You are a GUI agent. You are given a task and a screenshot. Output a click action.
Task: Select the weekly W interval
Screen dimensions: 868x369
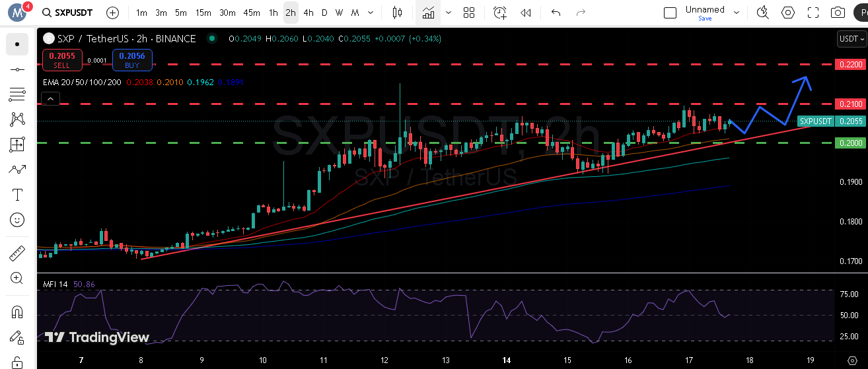[339, 13]
